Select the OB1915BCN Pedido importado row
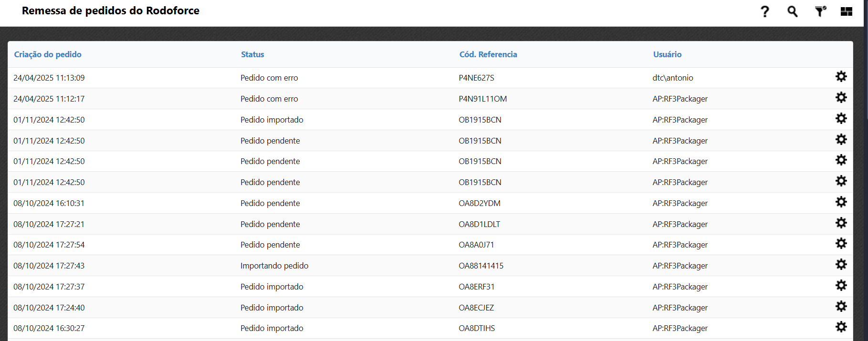The width and height of the screenshot is (868, 341). pos(272,120)
